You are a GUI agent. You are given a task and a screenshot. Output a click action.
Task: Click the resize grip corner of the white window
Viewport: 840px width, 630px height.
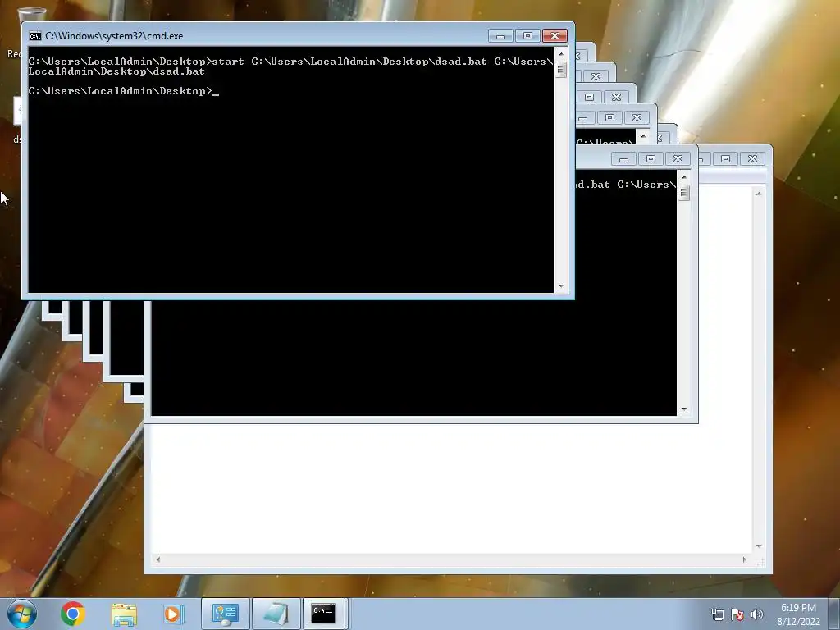click(x=760, y=562)
